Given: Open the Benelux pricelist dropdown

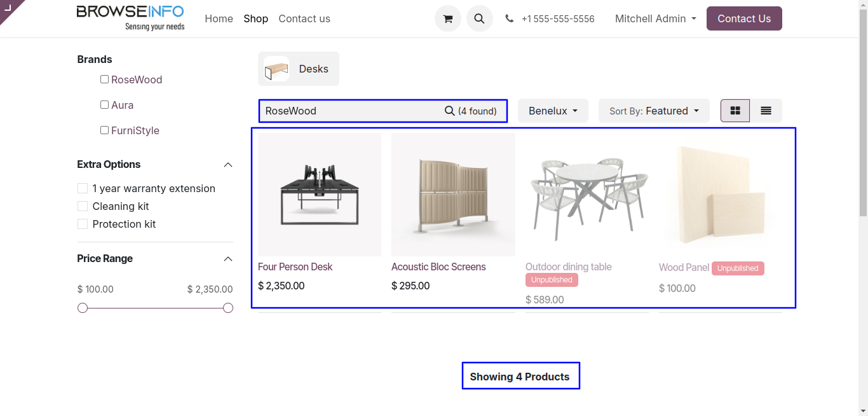Looking at the screenshot, I should [x=553, y=111].
